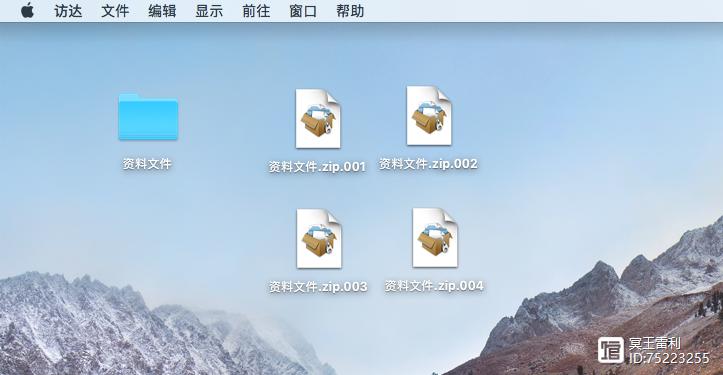The image size is (723, 375).
Task: Click the file name 资料文件.zip.002
Action: pyautogui.click(x=428, y=164)
